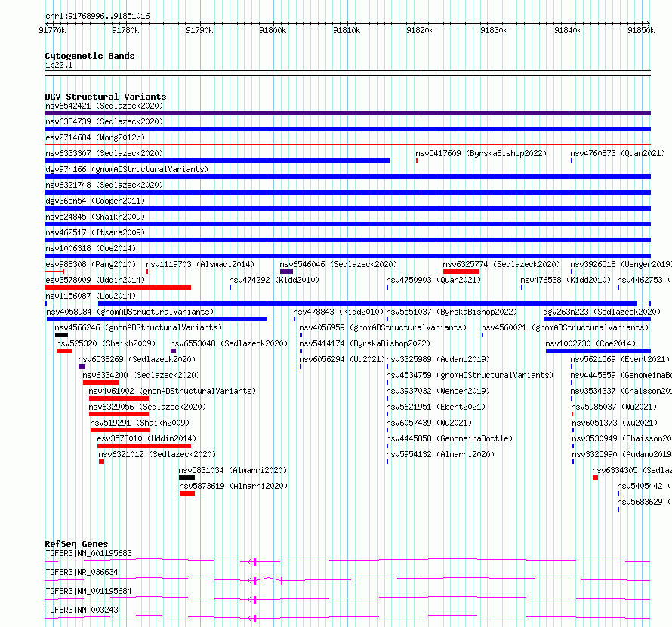Click the DGV Structural Variants track heading
Screen dimensions: 672x627
pos(106,97)
